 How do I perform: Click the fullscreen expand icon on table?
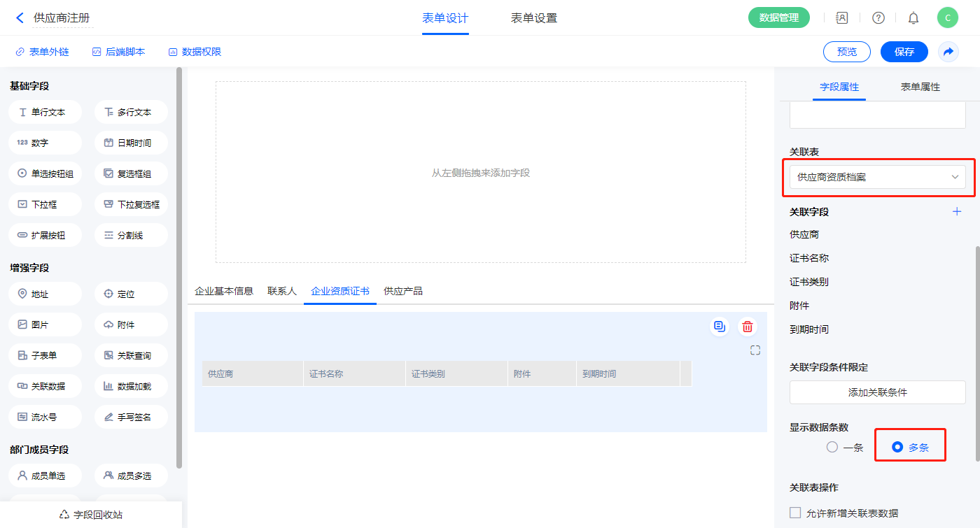[755, 350]
